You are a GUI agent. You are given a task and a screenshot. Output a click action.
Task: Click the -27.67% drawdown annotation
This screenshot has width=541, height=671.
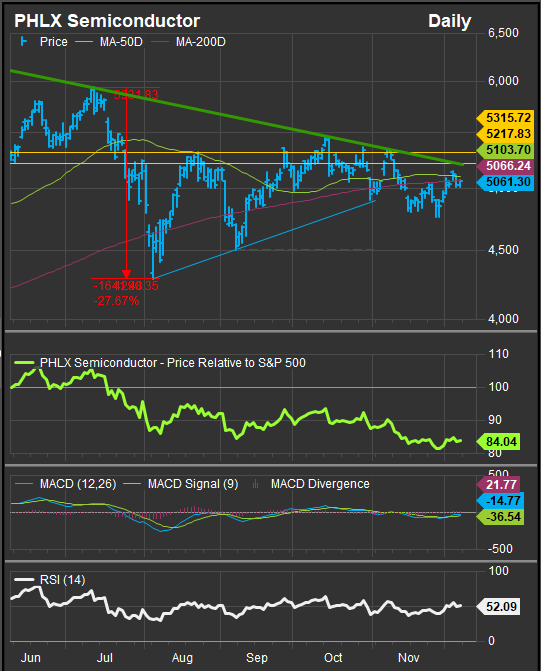point(116,301)
